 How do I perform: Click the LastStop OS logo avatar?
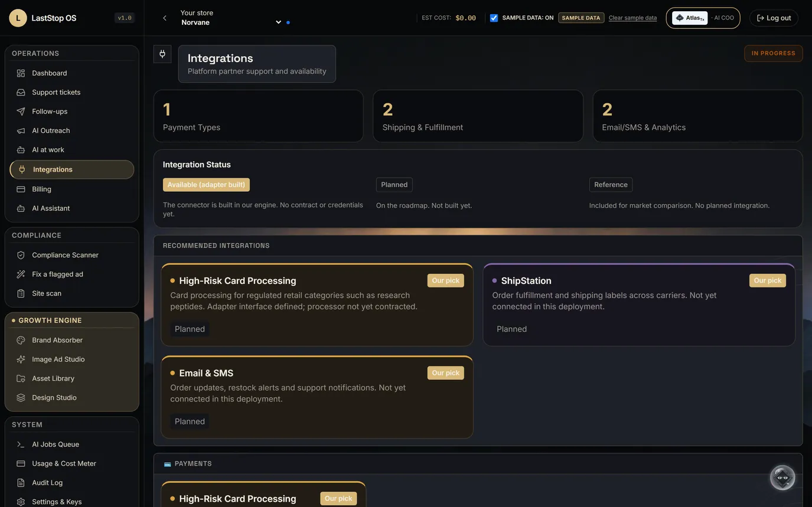[x=18, y=18]
